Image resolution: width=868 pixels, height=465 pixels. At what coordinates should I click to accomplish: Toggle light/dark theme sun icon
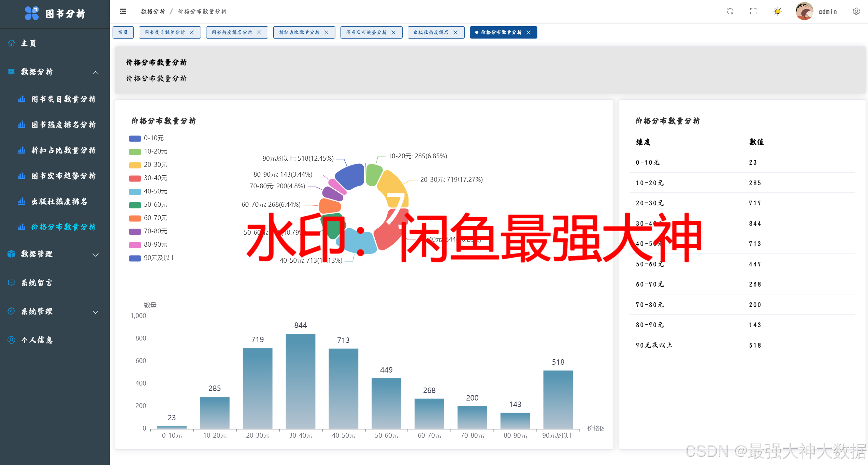(778, 11)
